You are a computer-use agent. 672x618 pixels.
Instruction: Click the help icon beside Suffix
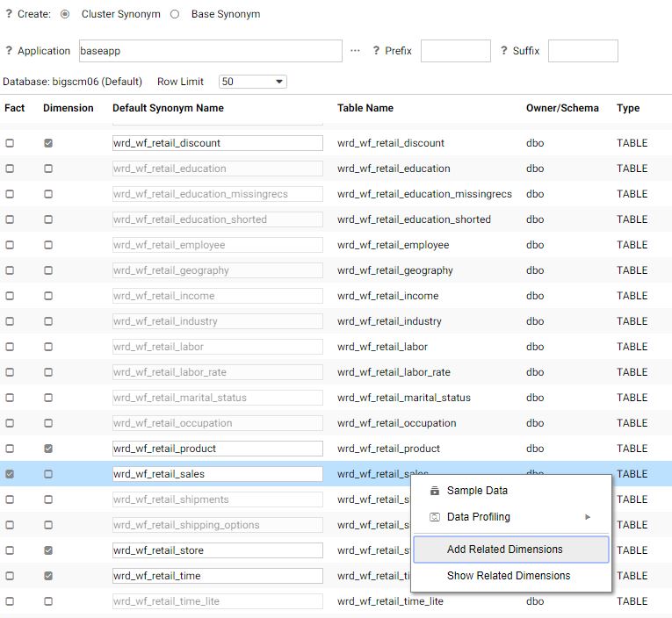click(504, 51)
